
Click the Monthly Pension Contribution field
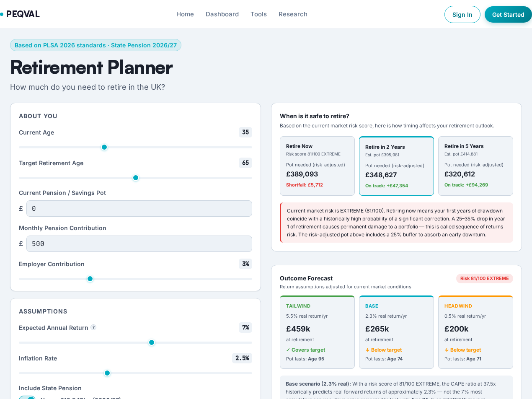(x=139, y=244)
